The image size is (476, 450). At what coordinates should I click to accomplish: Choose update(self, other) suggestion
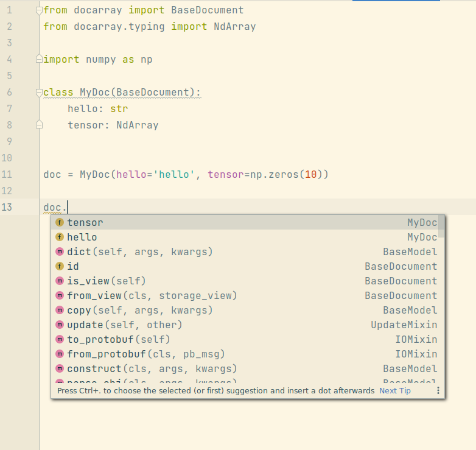(x=247, y=325)
